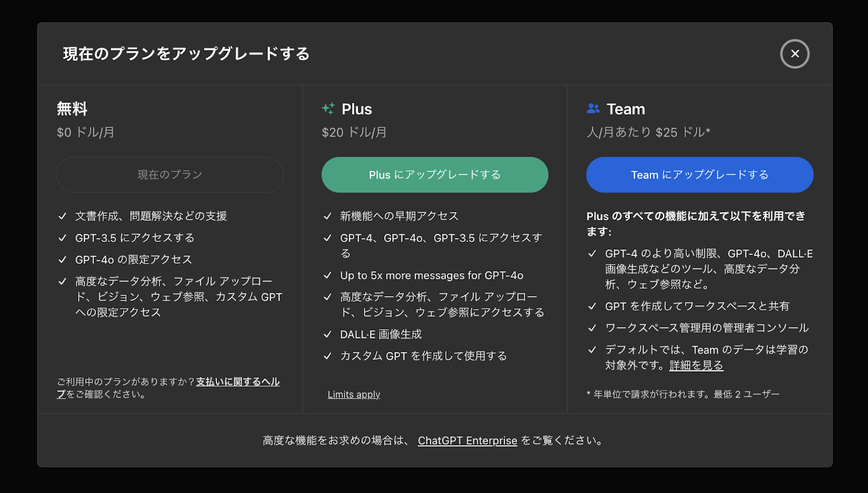Click the text GPT-3.5 にアクセスする
Screen dimensions: 868x493
tap(135, 238)
